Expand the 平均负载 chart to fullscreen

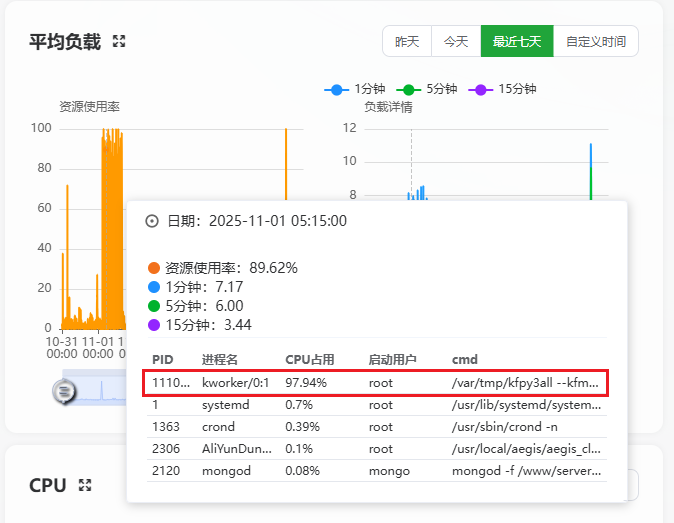pyautogui.click(x=120, y=42)
